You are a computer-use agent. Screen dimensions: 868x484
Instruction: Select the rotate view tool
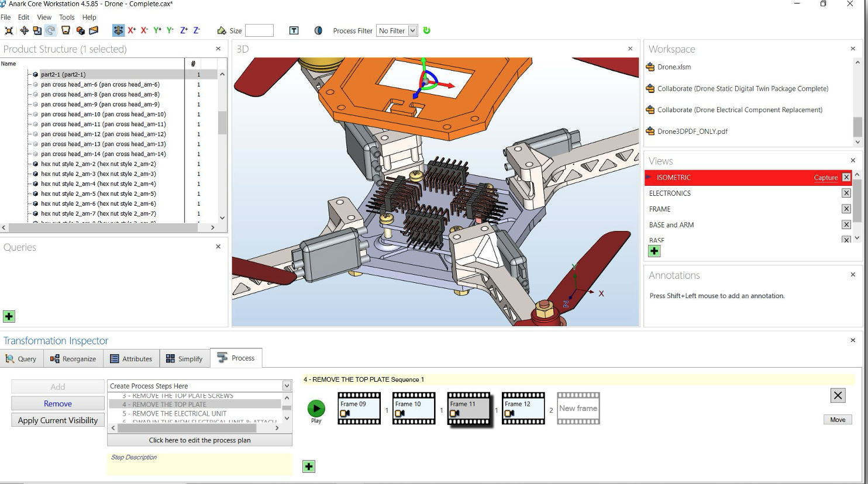pos(50,30)
